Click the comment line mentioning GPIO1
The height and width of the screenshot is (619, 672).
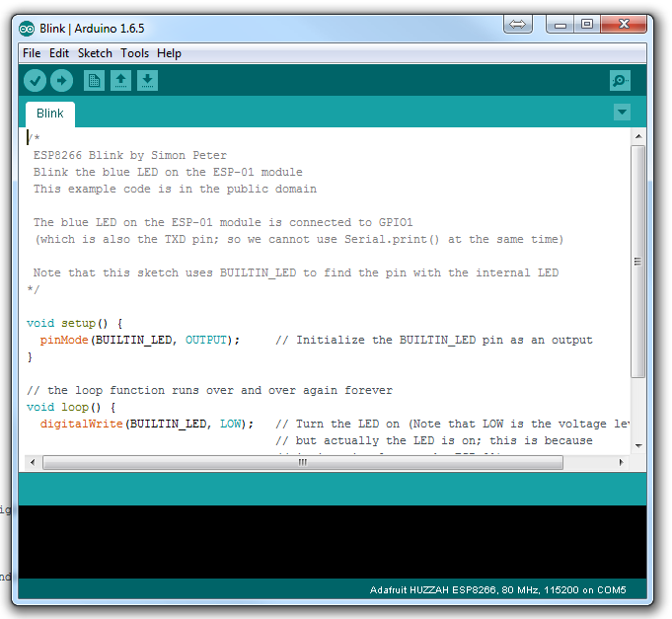pos(223,222)
